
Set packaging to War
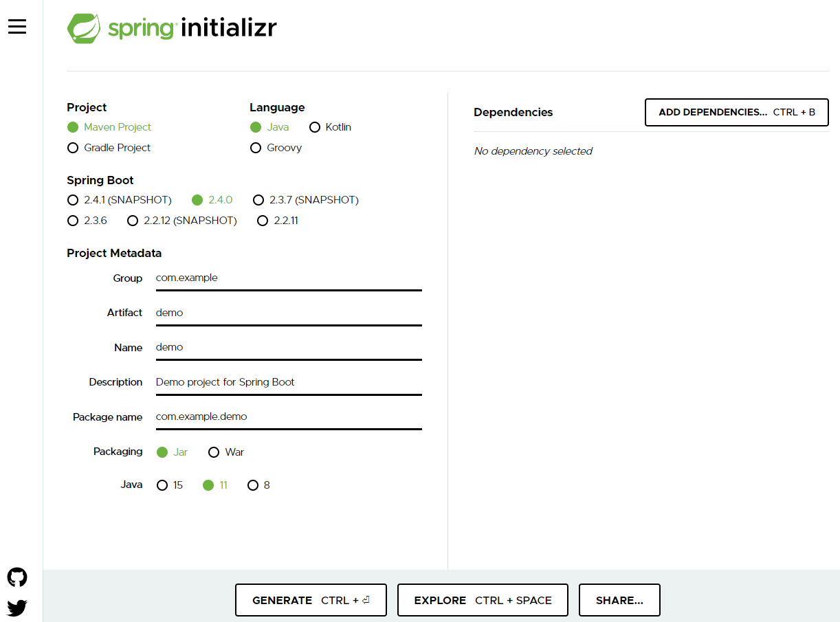[226, 452]
